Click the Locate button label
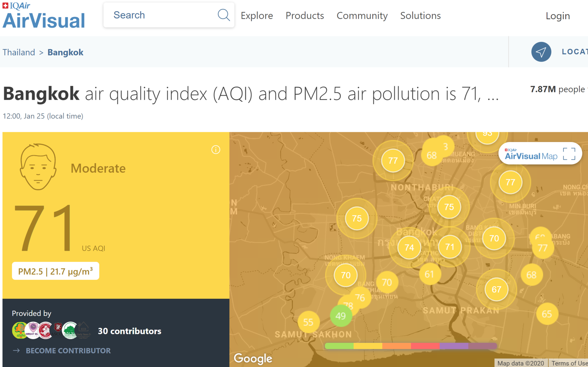The image size is (588, 367). tap(575, 52)
